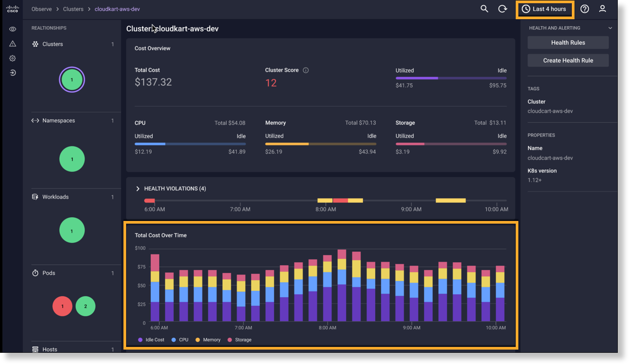Open the search magnifier icon
The height and width of the screenshot is (364, 629).
[x=484, y=9]
